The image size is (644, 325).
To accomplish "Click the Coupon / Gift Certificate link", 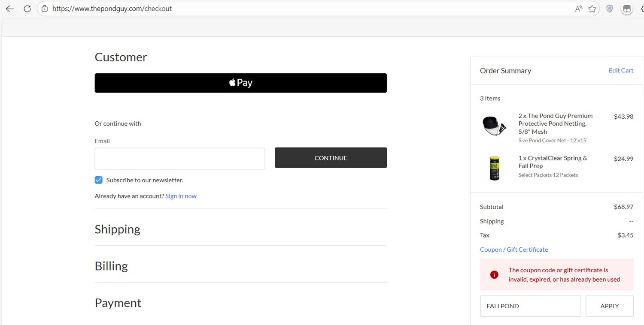I will [514, 250].
